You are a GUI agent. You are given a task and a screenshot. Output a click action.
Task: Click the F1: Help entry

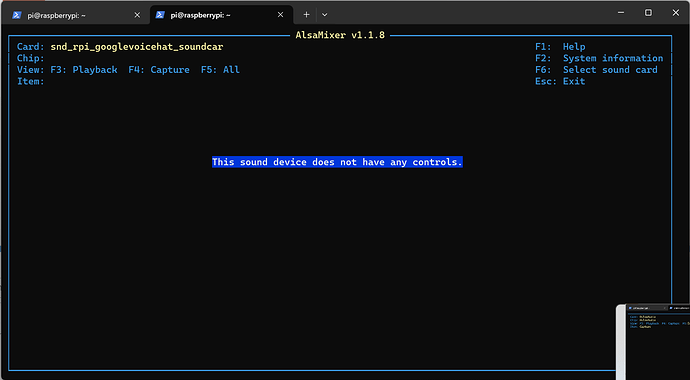pos(560,47)
